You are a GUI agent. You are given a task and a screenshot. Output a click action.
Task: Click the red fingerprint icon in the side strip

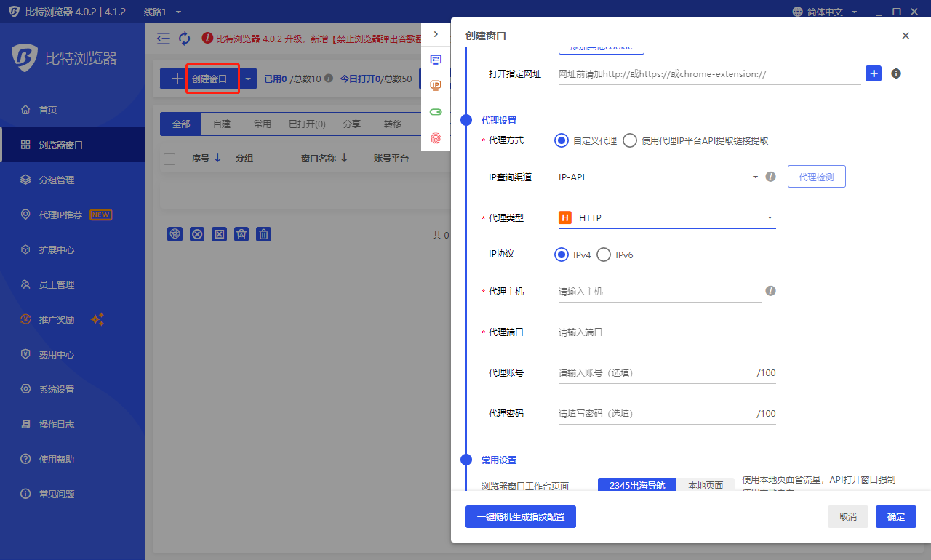pos(436,137)
